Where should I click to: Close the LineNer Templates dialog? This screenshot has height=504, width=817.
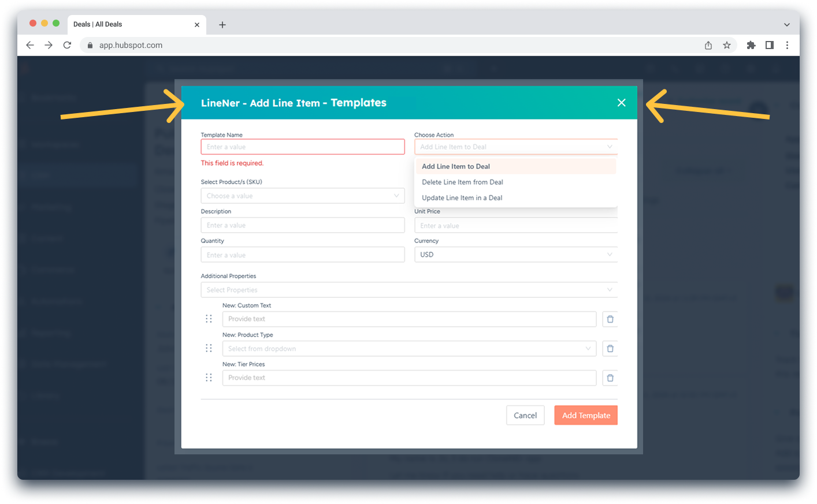[621, 103]
